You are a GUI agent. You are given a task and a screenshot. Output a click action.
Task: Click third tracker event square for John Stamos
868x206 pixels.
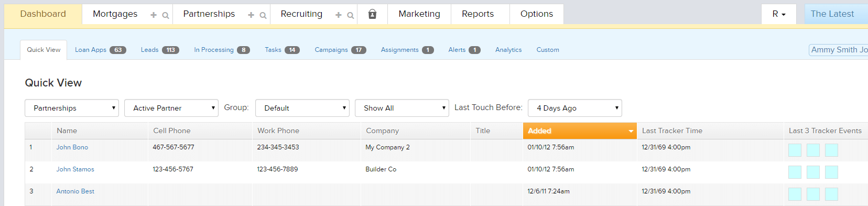(x=831, y=172)
